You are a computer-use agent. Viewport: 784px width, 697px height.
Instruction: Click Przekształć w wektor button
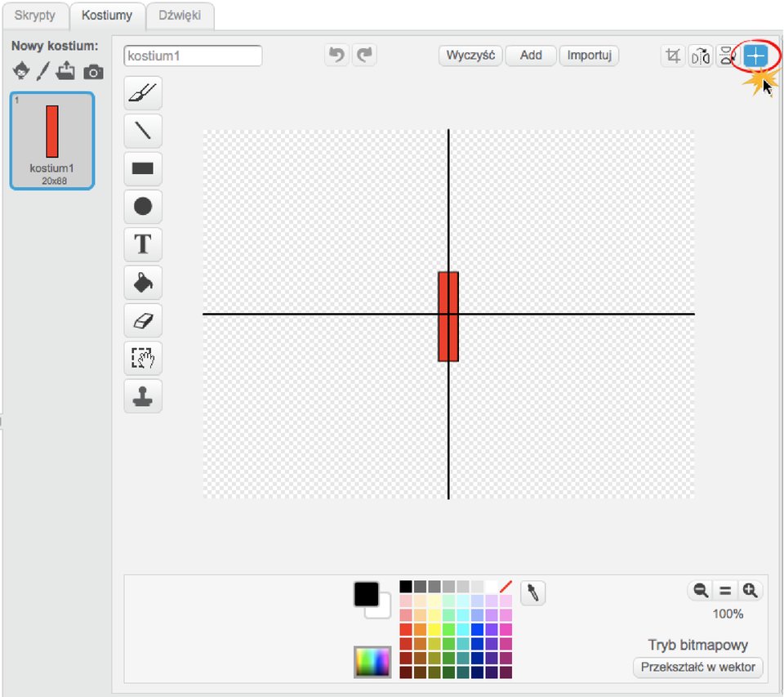[x=697, y=667]
